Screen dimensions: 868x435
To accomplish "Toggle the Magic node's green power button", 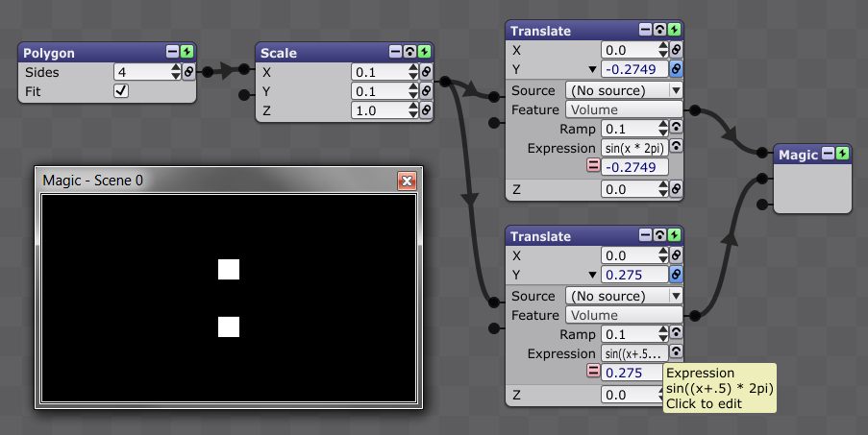I will click(x=843, y=154).
